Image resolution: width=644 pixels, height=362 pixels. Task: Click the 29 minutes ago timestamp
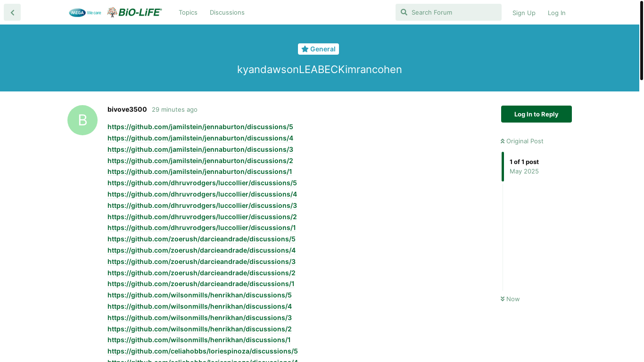(174, 109)
